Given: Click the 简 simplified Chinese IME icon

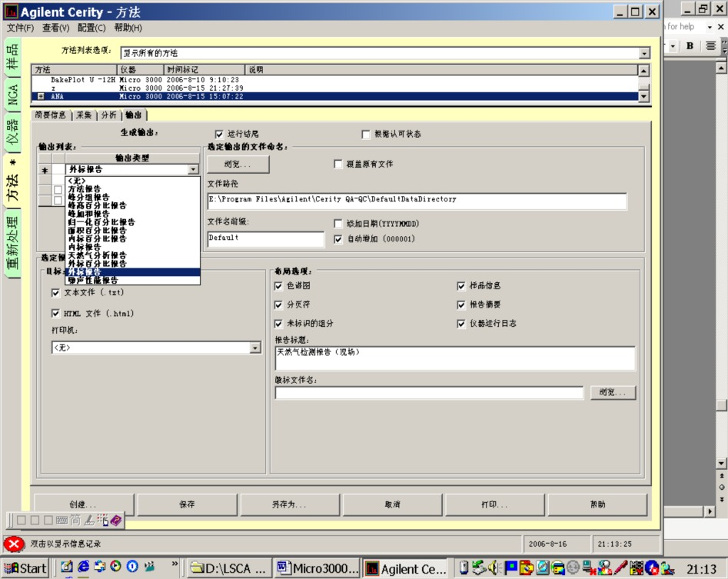Looking at the screenshot, I should coord(75,520).
